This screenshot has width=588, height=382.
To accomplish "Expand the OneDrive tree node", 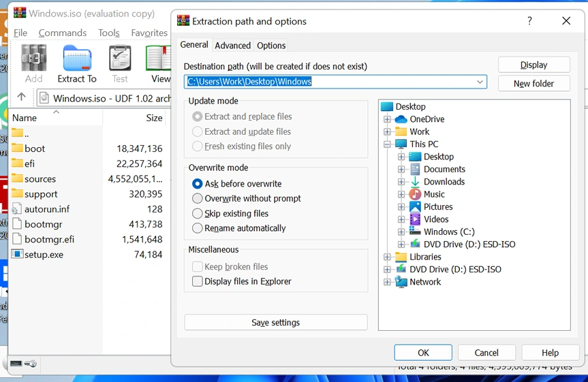I will (387, 120).
